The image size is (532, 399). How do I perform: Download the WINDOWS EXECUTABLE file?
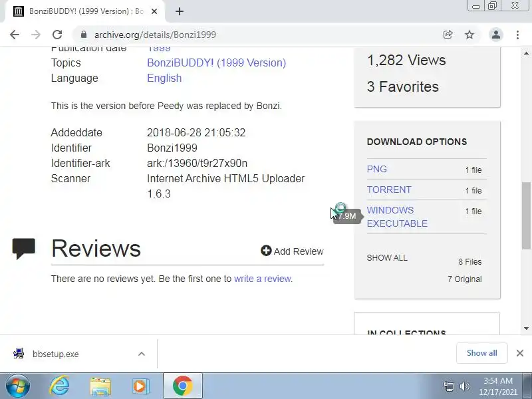[397, 217]
